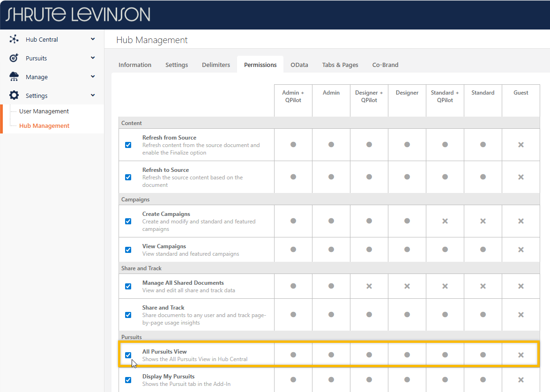Select Hub Management in sidebar

(x=44, y=126)
